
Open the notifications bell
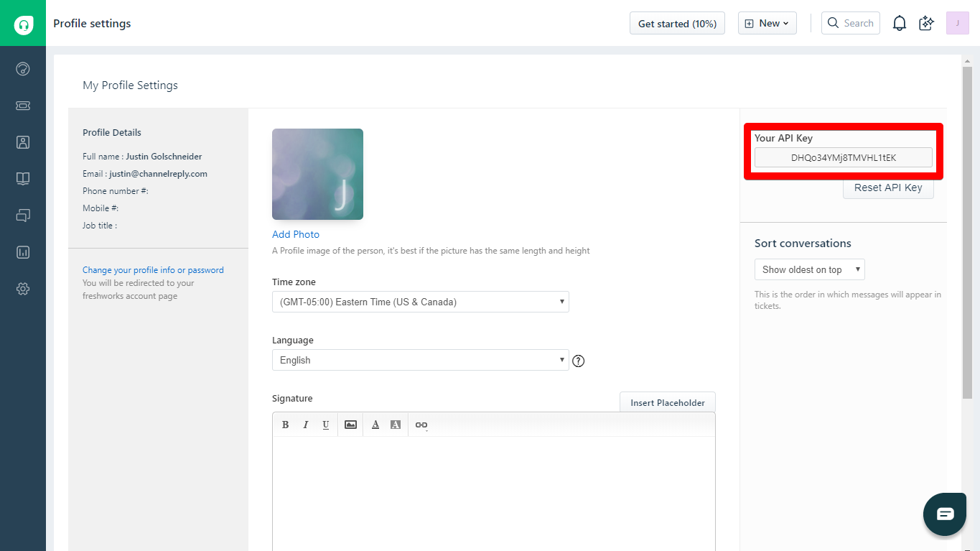900,24
